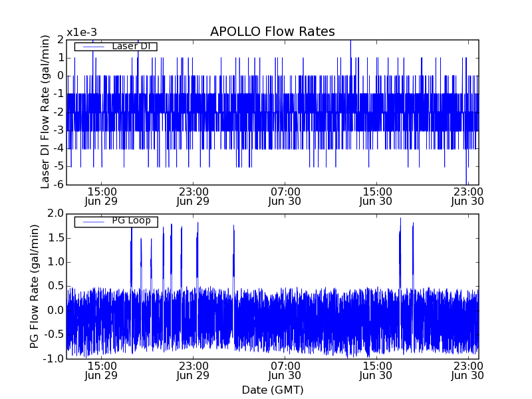Click the top chart's "15:00 Jun 30" tick label
The image size is (532, 399).
click(376, 197)
